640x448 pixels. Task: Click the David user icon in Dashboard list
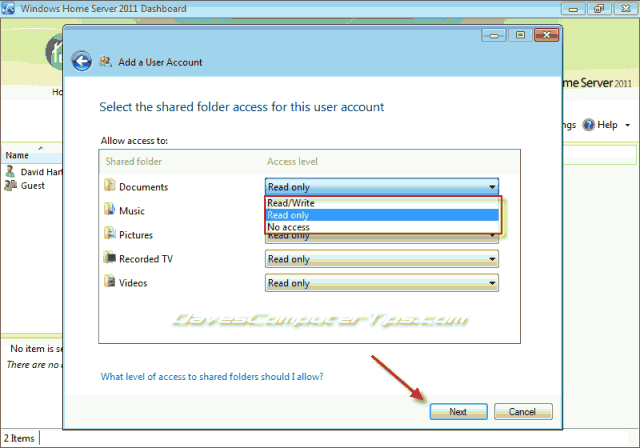10,171
